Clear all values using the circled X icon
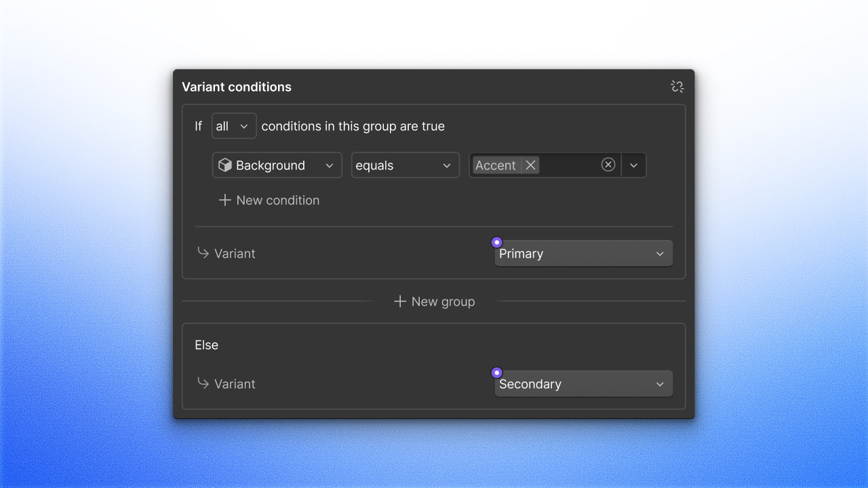This screenshot has height=488, width=868. point(608,165)
